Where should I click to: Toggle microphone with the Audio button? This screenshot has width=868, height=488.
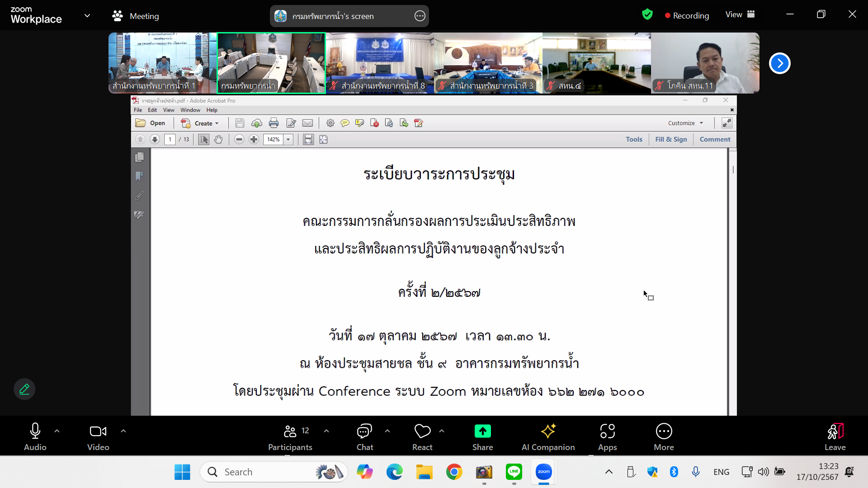[x=35, y=436]
